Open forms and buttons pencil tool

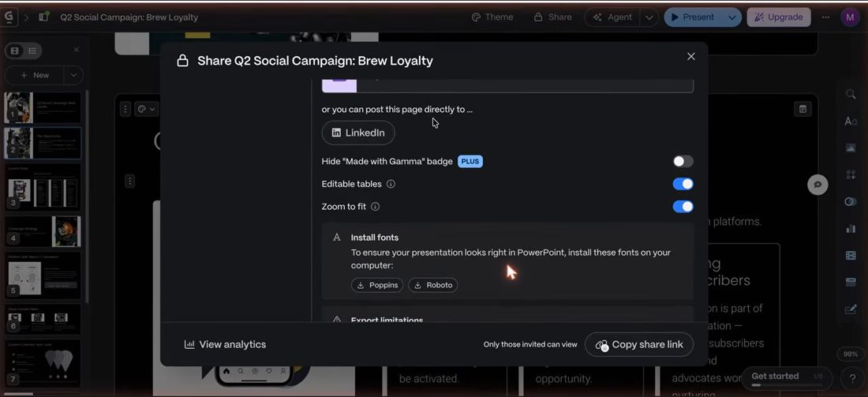851,309
